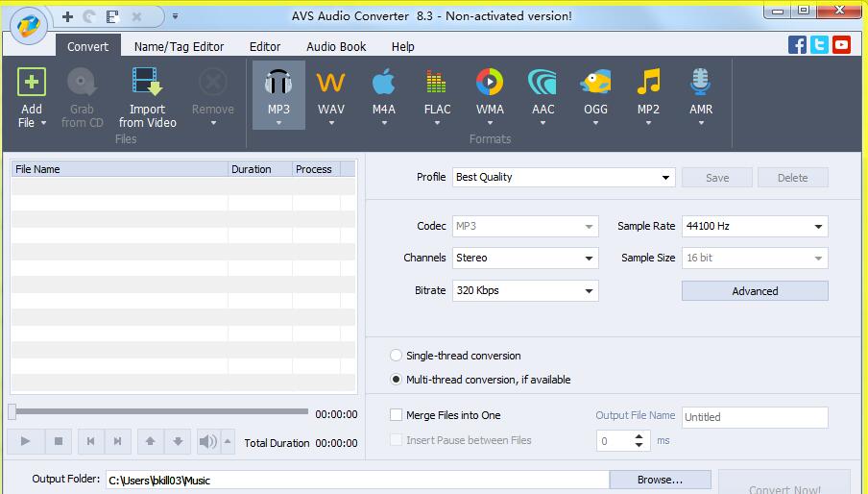Enable Merge Files into One checkbox
The width and height of the screenshot is (868, 494).
pos(396,415)
